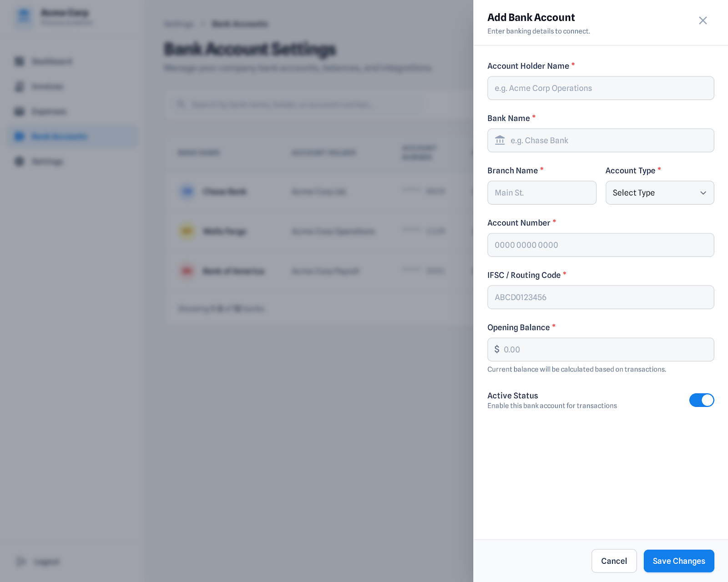Viewport: 728px width, 582px height.
Task: Click the Settings breadcrumb link
Action: point(179,24)
